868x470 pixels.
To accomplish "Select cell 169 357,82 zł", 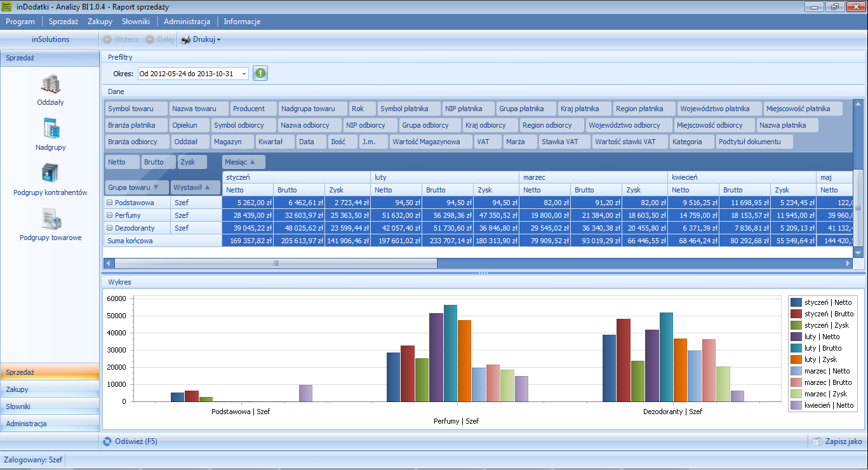I will [x=248, y=241].
